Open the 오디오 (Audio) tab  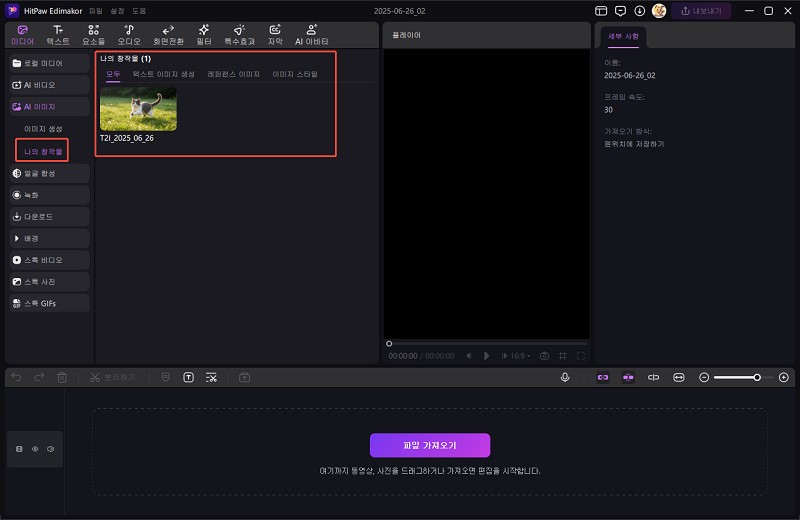pos(129,35)
